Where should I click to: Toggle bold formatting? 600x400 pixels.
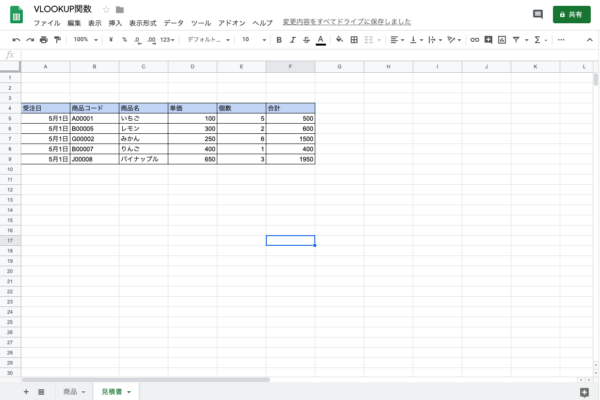pos(279,39)
